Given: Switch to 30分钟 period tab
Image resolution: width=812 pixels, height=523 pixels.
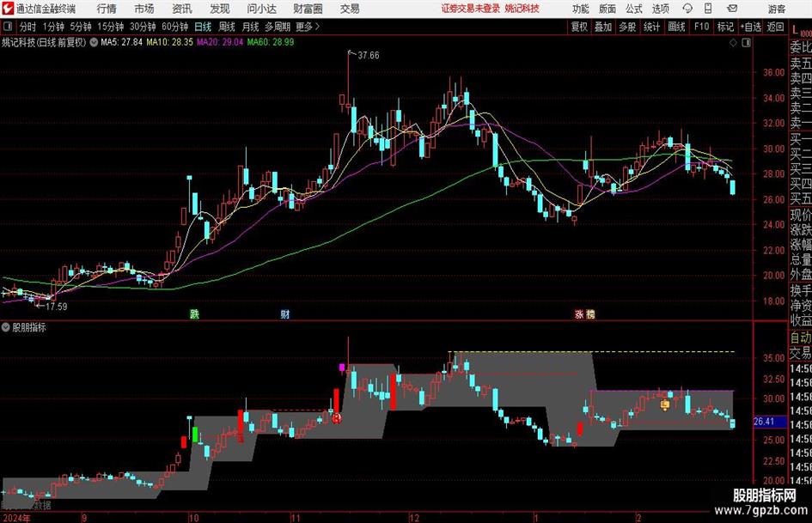Looking at the screenshot, I should click(x=143, y=27).
